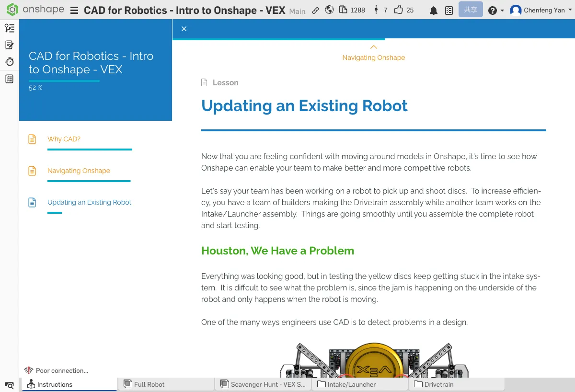Open the notes panel with pencil icon

[x=9, y=45]
